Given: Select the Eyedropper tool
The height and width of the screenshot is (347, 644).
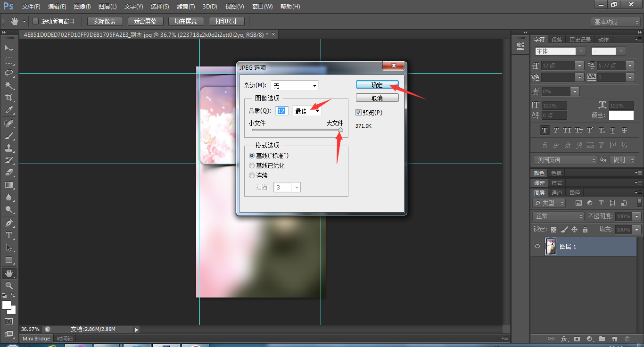Looking at the screenshot, I should pyautogui.click(x=9, y=110).
